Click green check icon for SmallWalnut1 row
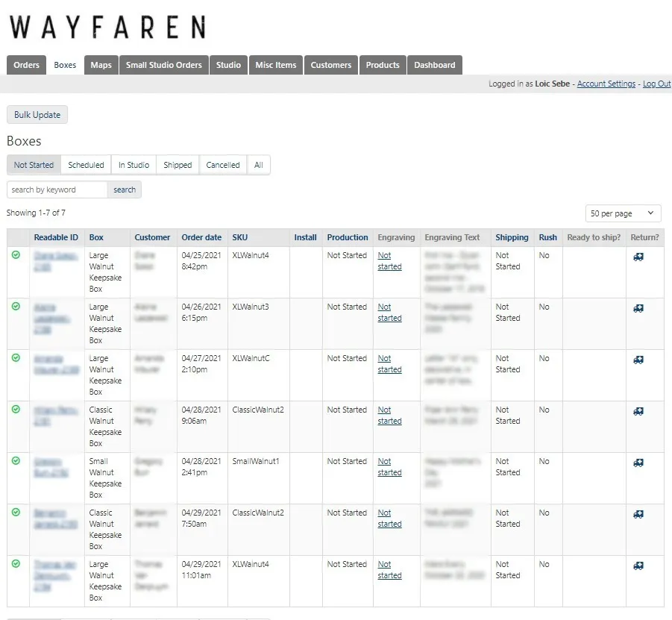The height and width of the screenshot is (620, 672). [16, 461]
